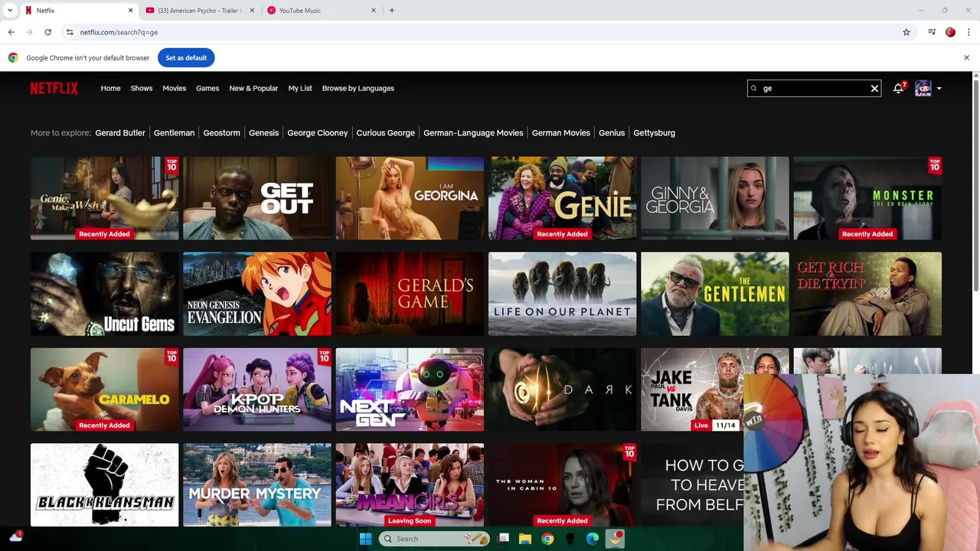Open the I Am Georgina thumbnail
Image resolution: width=980 pixels, height=551 pixels.
(410, 198)
